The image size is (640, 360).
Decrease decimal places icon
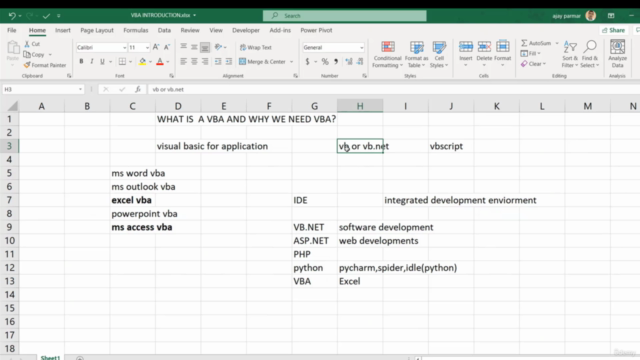pyautogui.click(x=360, y=62)
